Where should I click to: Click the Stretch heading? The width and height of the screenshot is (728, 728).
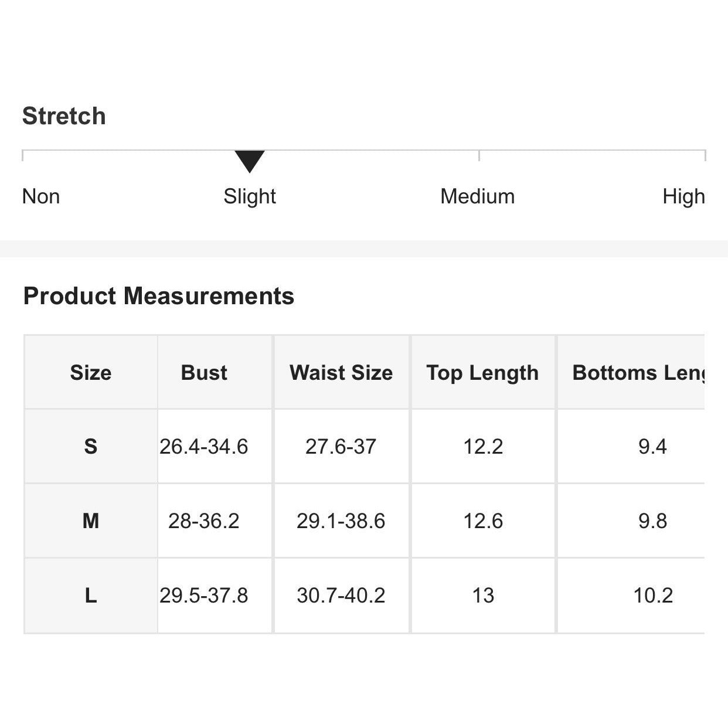click(x=64, y=116)
